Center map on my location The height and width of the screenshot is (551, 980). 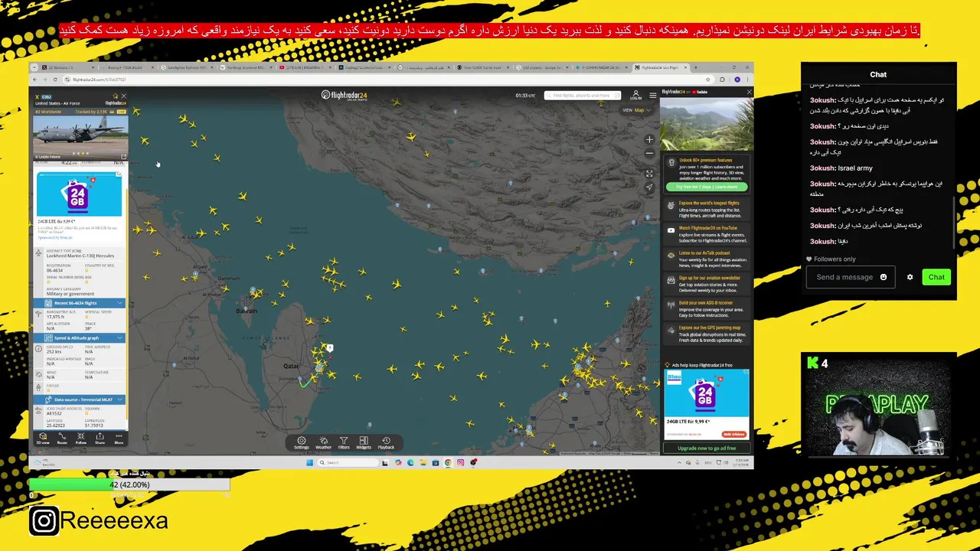pos(649,187)
